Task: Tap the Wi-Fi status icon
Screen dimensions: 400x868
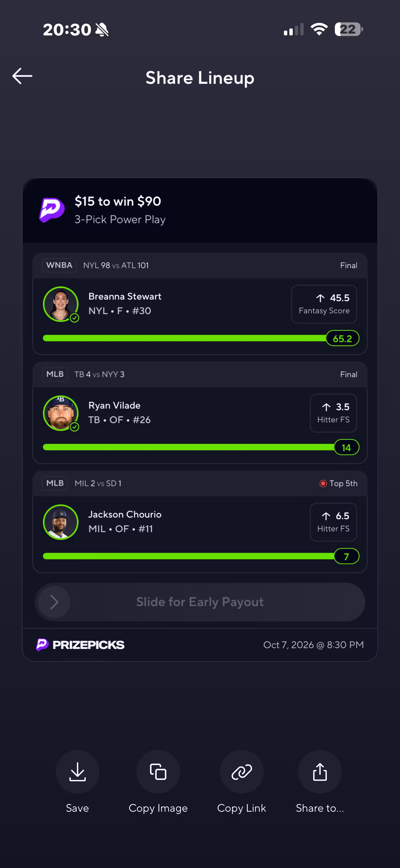Action: pyautogui.click(x=319, y=29)
